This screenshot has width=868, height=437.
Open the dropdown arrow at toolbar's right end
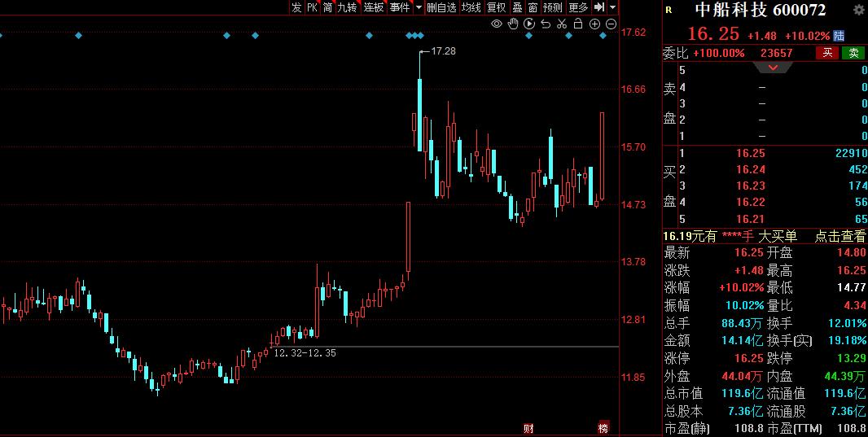[x=612, y=7]
